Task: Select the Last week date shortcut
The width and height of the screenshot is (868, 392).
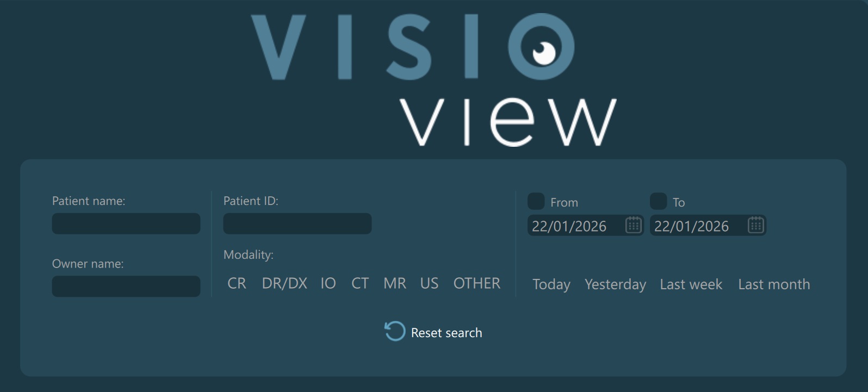Action: (691, 284)
